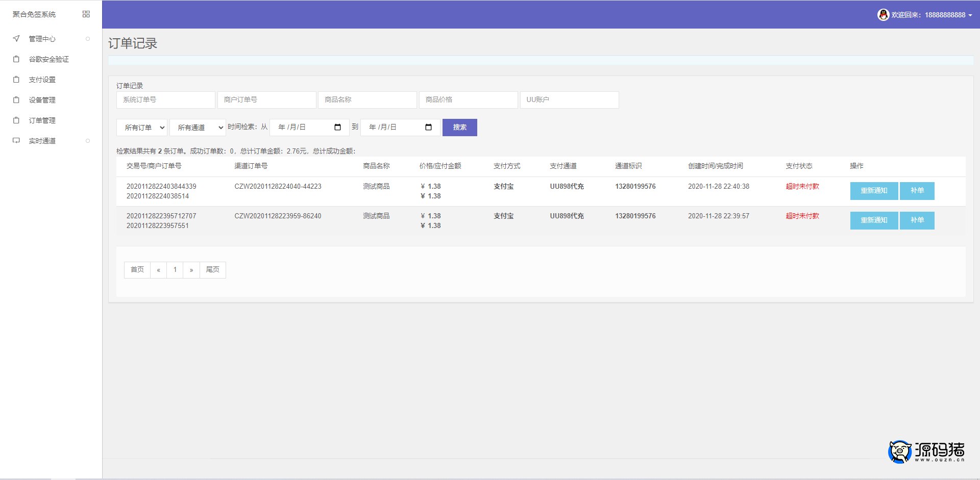The width and height of the screenshot is (980, 480).
Task: Open the 所有订单 dropdown
Action: click(x=142, y=128)
